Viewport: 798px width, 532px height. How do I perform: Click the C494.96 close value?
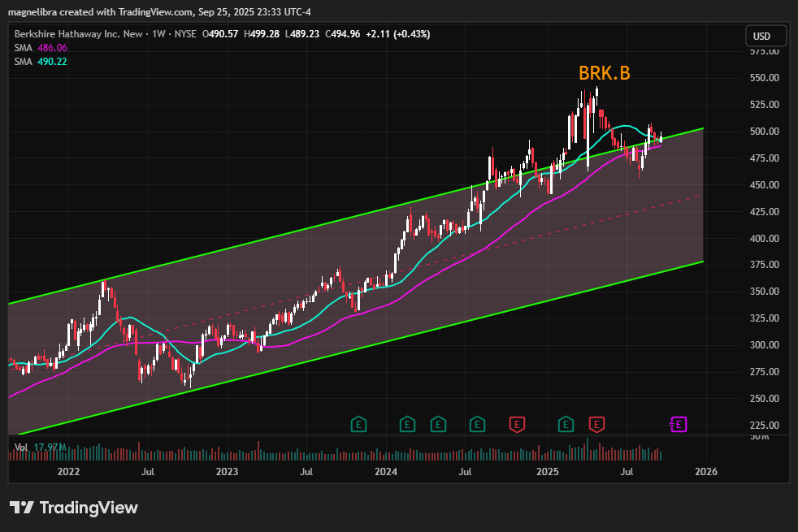pyautogui.click(x=342, y=34)
